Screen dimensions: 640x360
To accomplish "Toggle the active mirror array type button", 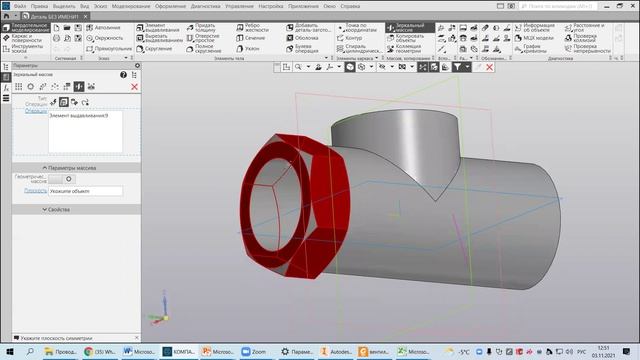I will [x=79, y=87].
